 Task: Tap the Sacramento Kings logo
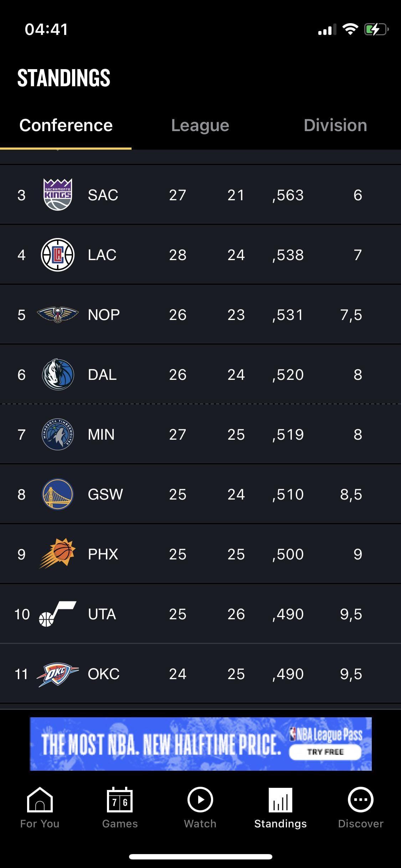tap(58, 195)
